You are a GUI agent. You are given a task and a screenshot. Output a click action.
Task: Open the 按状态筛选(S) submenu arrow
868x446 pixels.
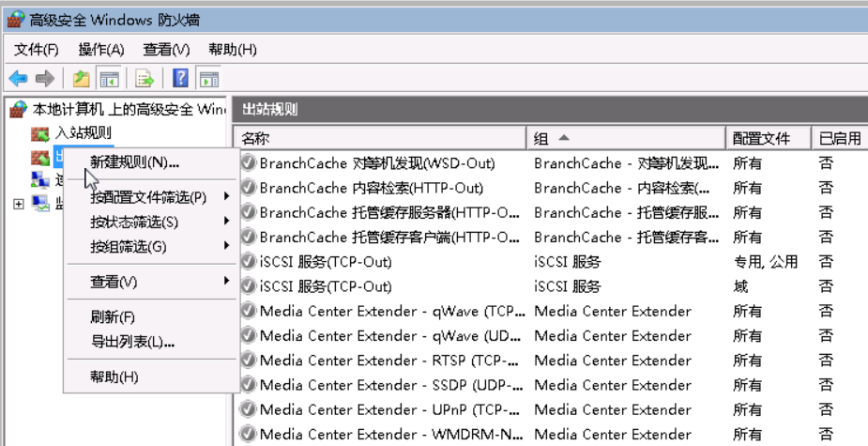[226, 221]
